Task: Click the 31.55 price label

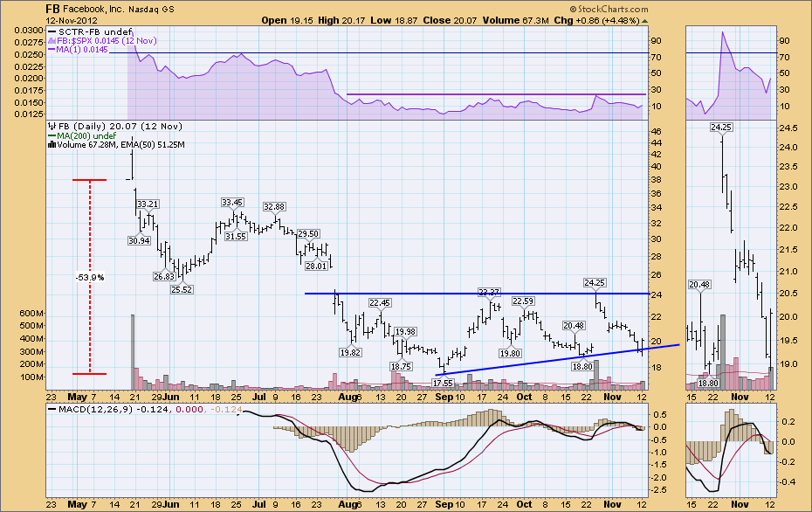Action: [x=236, y=236]
